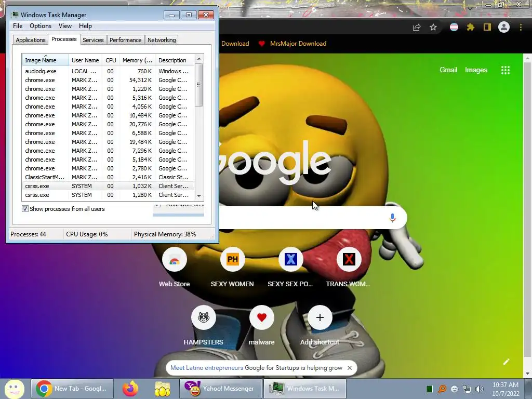Click the Meet Latino entrepreneurs link
Image resolution: width=532 pixels, height=399 pixels.
(x=207, y=368)
